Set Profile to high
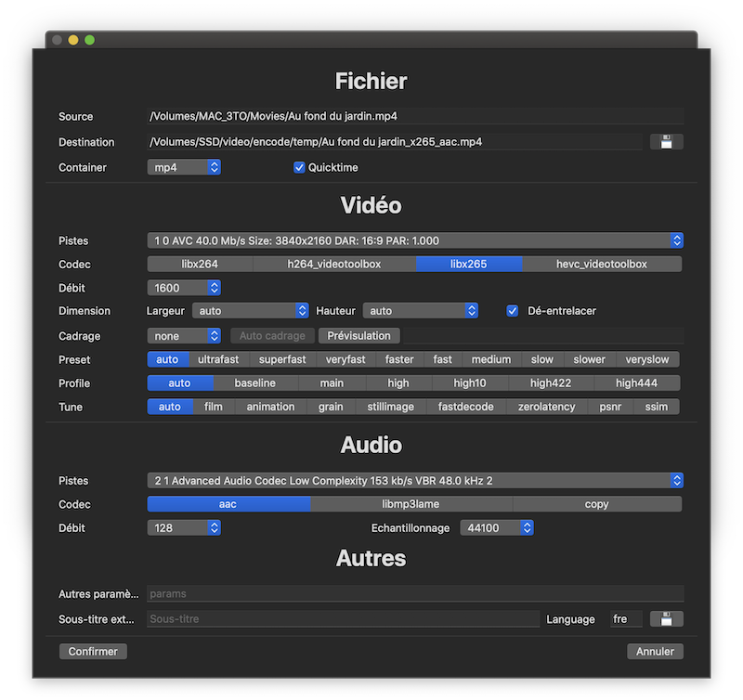The height and width of the screenshot is (700, 743). 398,383
